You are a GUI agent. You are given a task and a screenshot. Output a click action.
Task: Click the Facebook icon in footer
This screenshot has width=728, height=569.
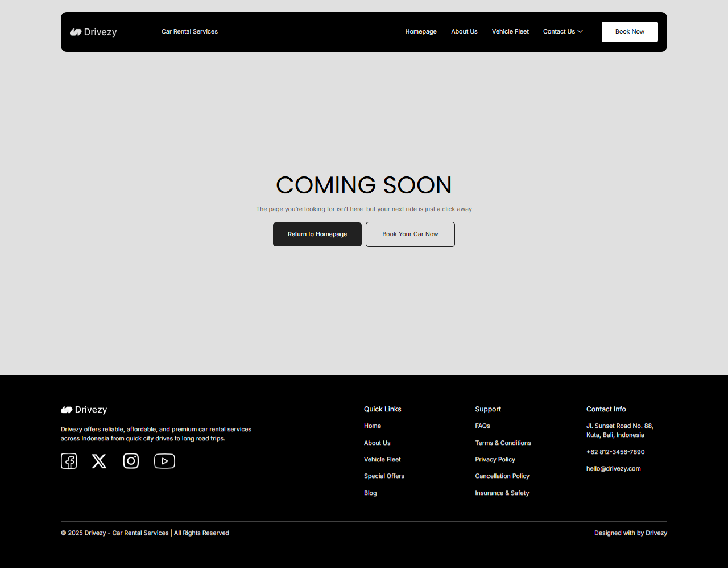tap(69, 461)
